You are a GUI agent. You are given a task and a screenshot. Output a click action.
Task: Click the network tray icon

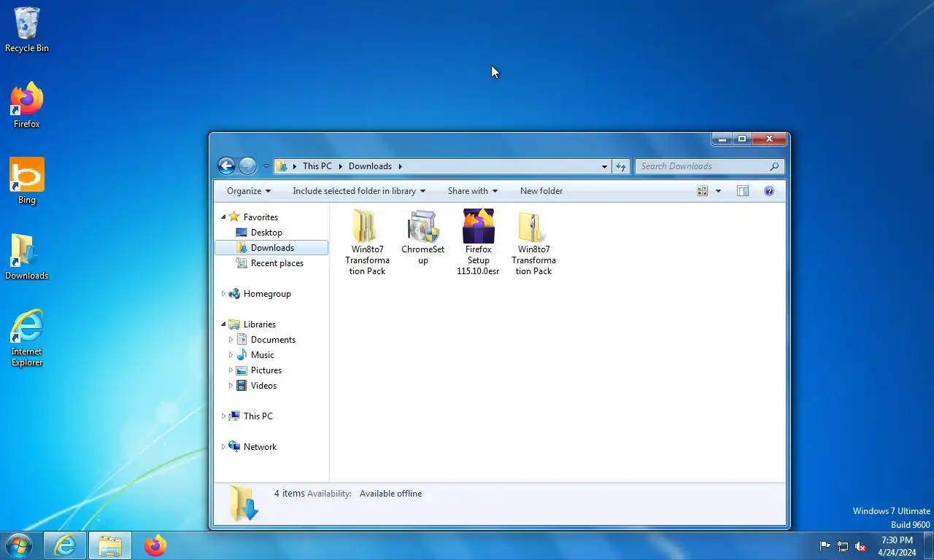(x=843, y=546)
